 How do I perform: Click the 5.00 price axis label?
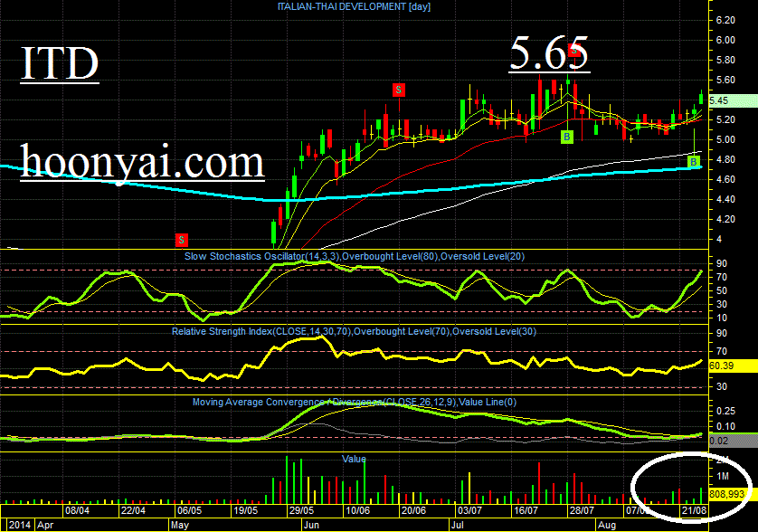pyautogui.click(x=725, y=139)
